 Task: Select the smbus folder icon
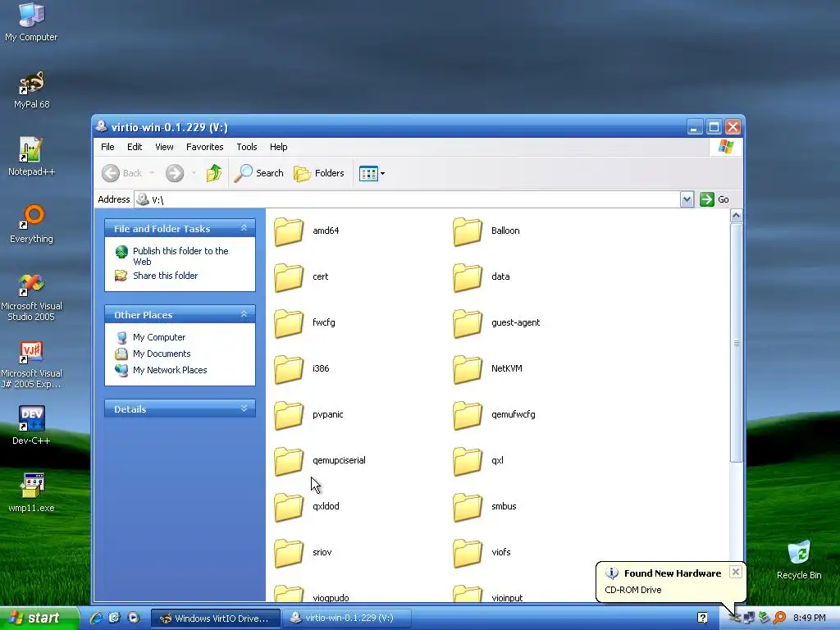point(467,507)
